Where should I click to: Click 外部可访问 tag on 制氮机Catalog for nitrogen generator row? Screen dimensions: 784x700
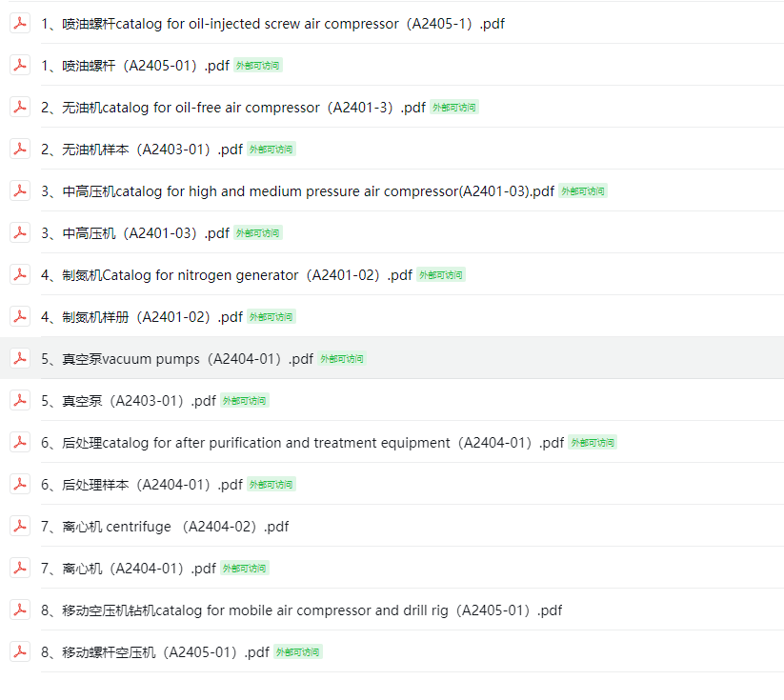tap(441, 275)
